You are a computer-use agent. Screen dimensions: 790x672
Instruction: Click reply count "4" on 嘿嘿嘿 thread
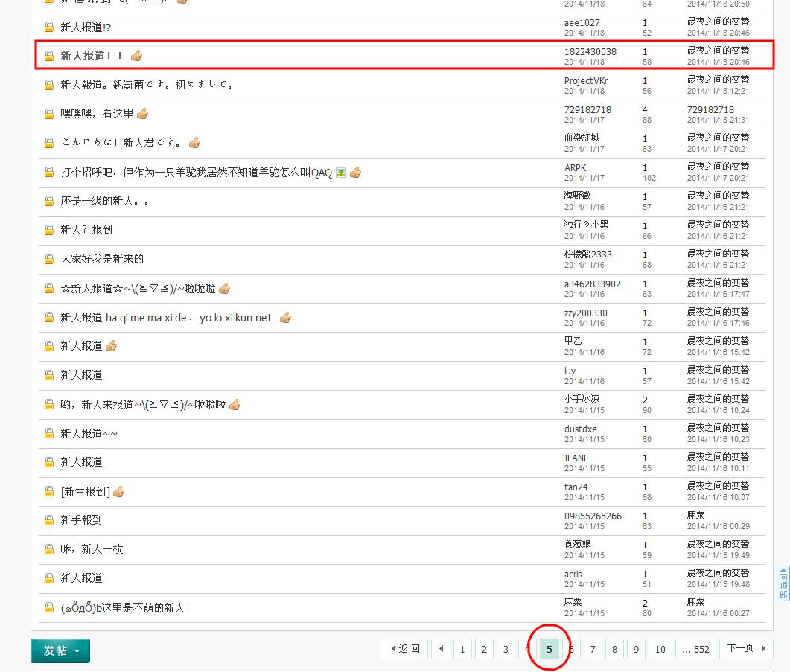click(x=645, y=109)
